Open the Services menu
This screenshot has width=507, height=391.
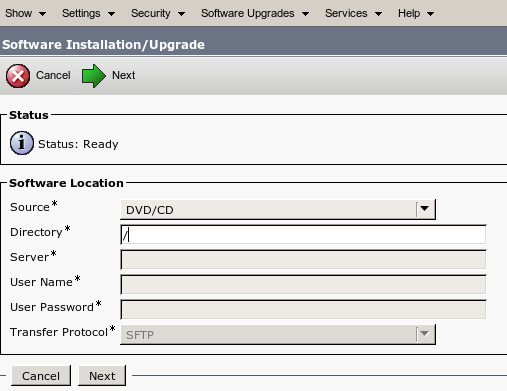353,13
